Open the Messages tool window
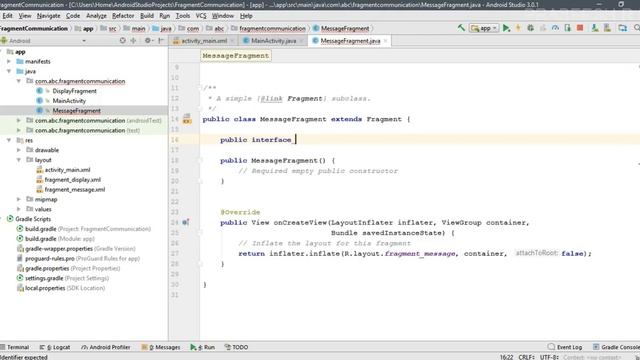 [161, 347]
